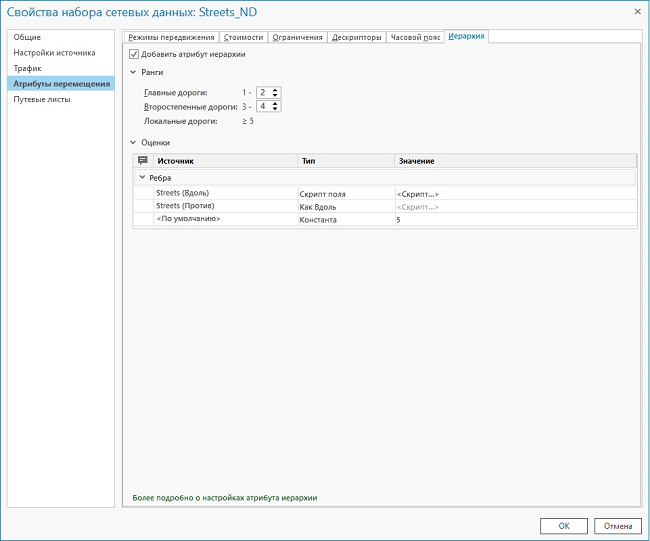Increase the Второстепенные дороги upper rank value
Screen dimensions: 650x541
pos(276,102)
